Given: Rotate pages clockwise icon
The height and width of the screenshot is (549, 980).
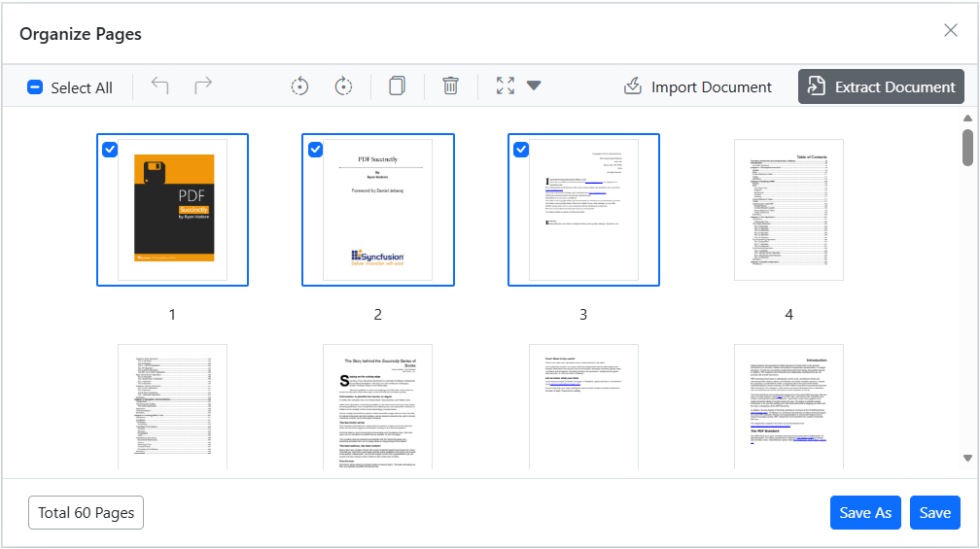Looking at the screenshot, I should [344, 86].
